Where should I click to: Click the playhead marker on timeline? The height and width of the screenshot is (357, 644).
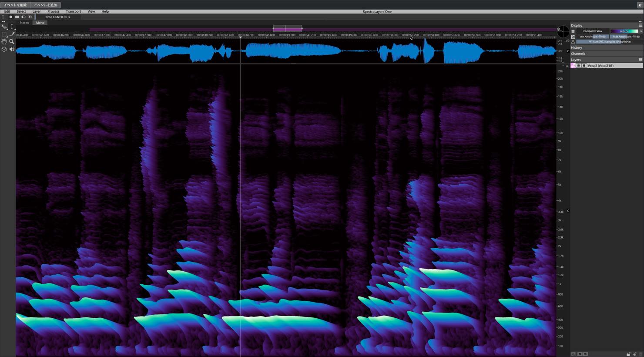tap(240, 37)
